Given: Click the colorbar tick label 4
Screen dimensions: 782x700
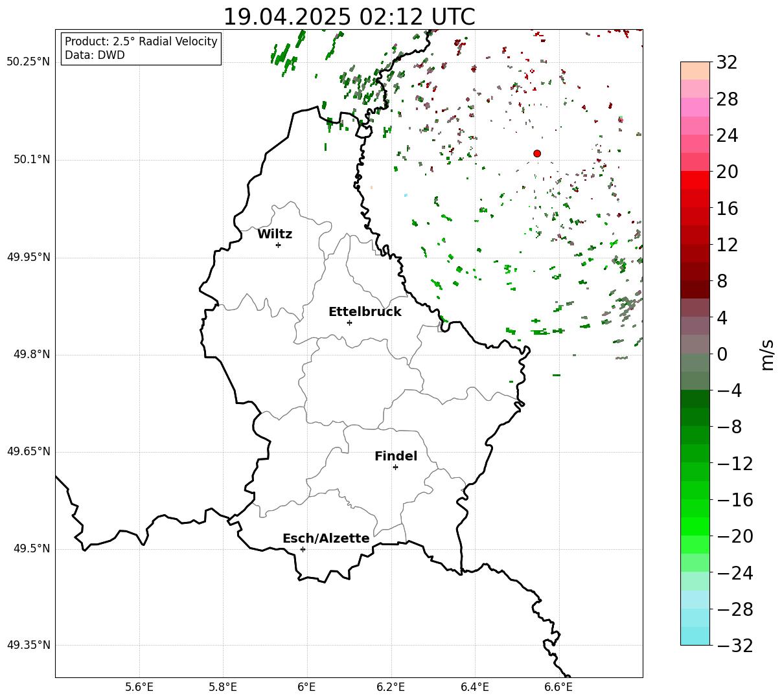Looking at the screenshot, I should [x=722, y=317].
